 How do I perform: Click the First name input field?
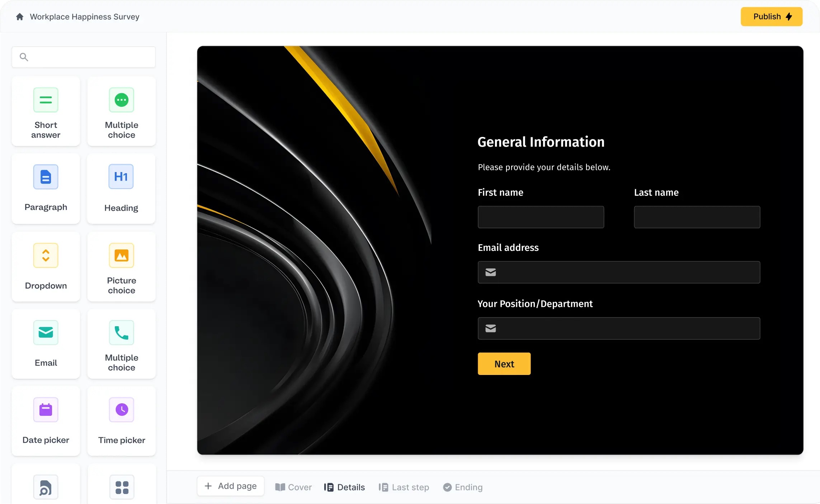[541, 217]
